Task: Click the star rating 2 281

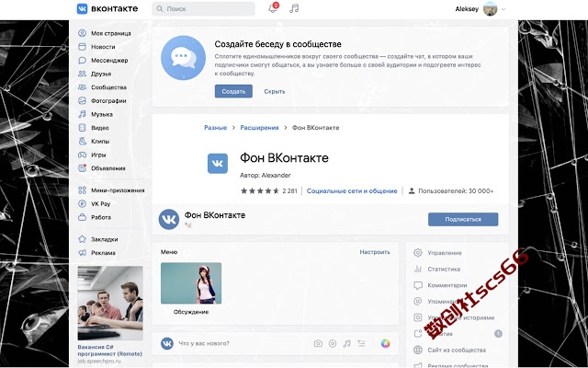Action: (x=269, y=190)
